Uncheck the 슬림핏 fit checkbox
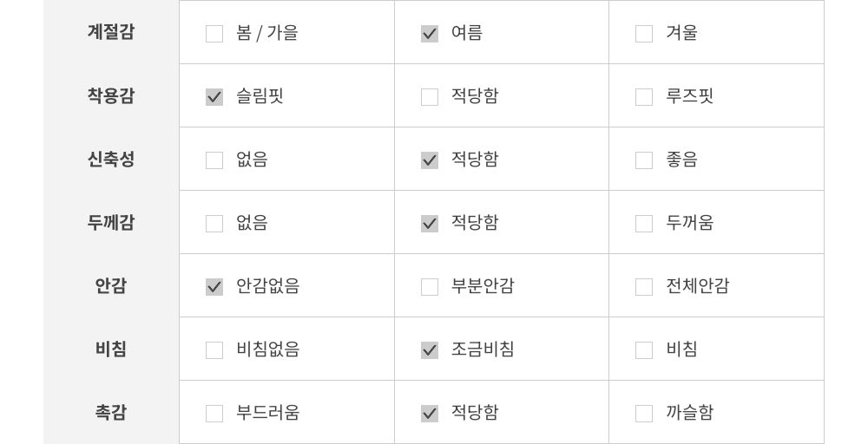 (214, 97)
